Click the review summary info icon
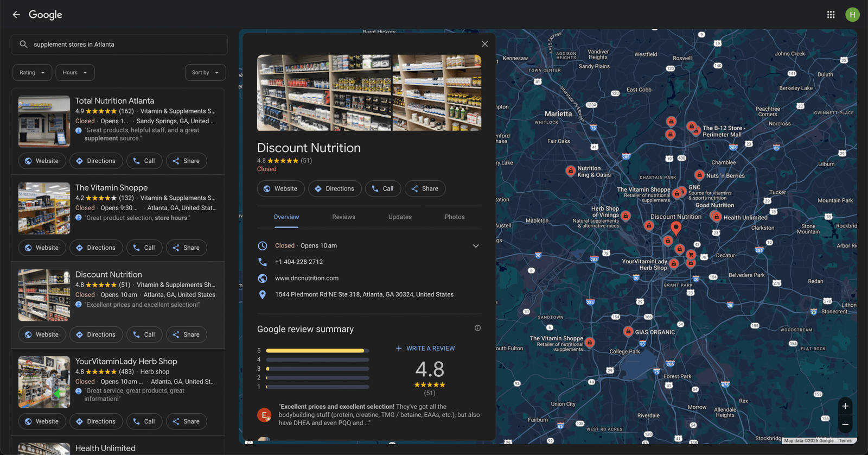 pyautogui.click(x=477, y=328)
